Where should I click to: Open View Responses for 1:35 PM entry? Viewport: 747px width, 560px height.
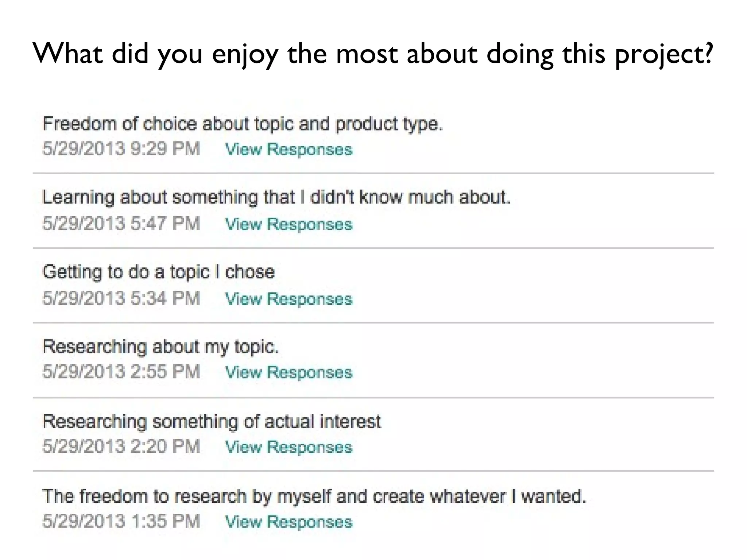pyautogui.click(x=289, y=522)
